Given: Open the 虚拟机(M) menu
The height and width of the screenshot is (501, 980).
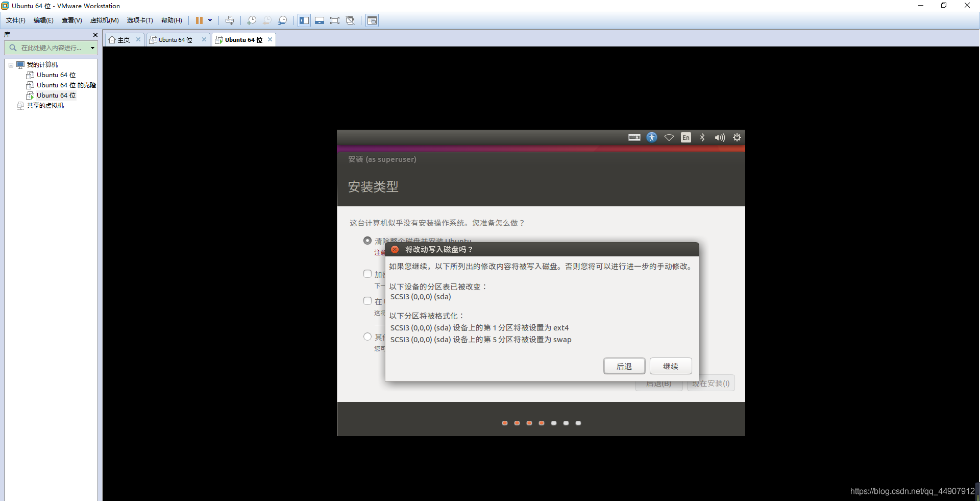Looking at the screenshot, I should 104,20.
